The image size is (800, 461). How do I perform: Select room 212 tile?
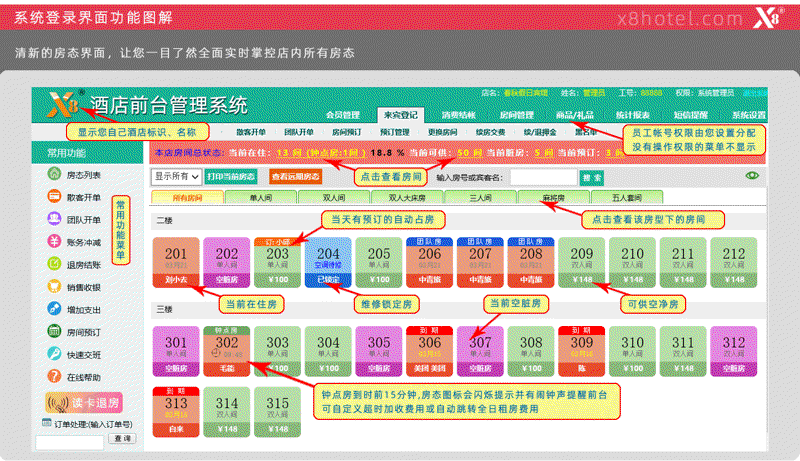pyautogui.click(x=734, y=262)
